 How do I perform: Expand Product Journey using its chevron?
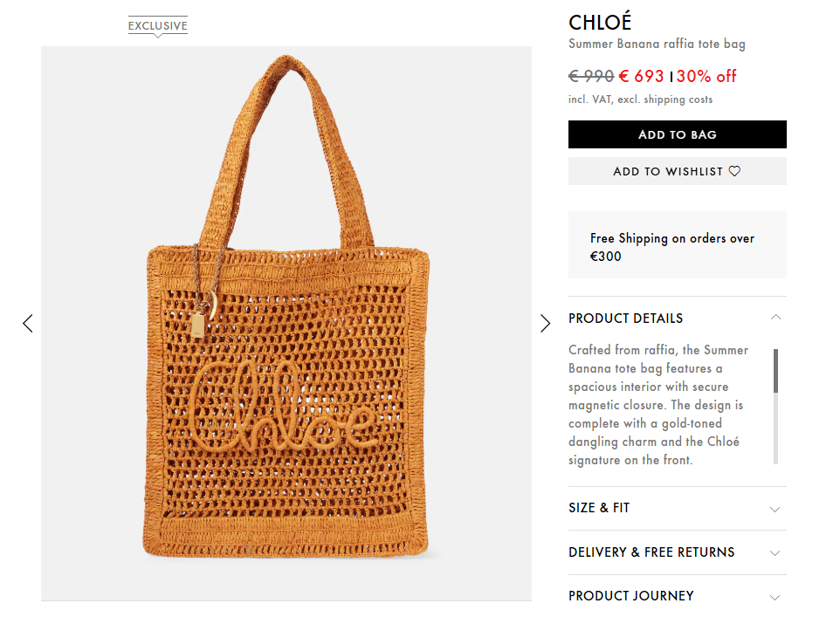[775, 597]
